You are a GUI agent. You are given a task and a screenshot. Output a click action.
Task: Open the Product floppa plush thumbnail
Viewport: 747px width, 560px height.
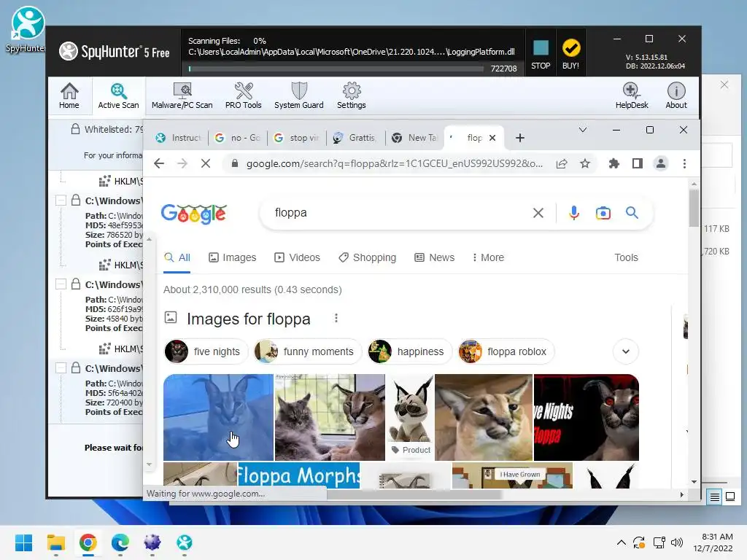410,417
